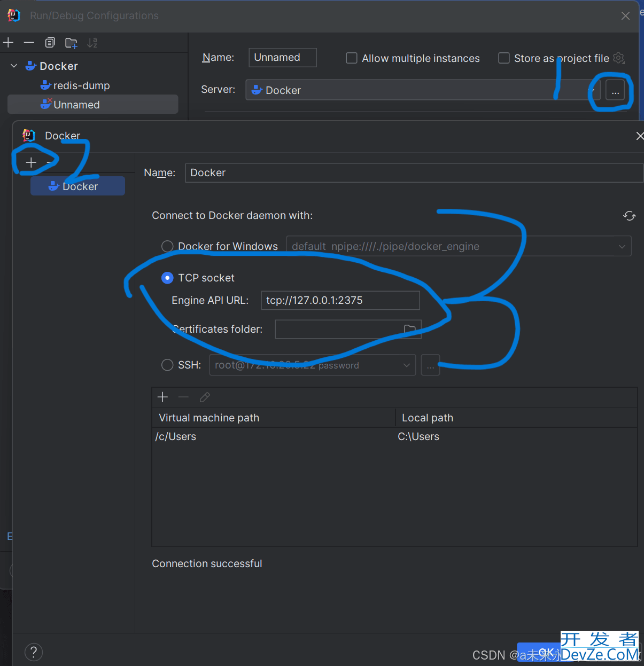Sort run configurations alphabetically

(x=92, y=43)
